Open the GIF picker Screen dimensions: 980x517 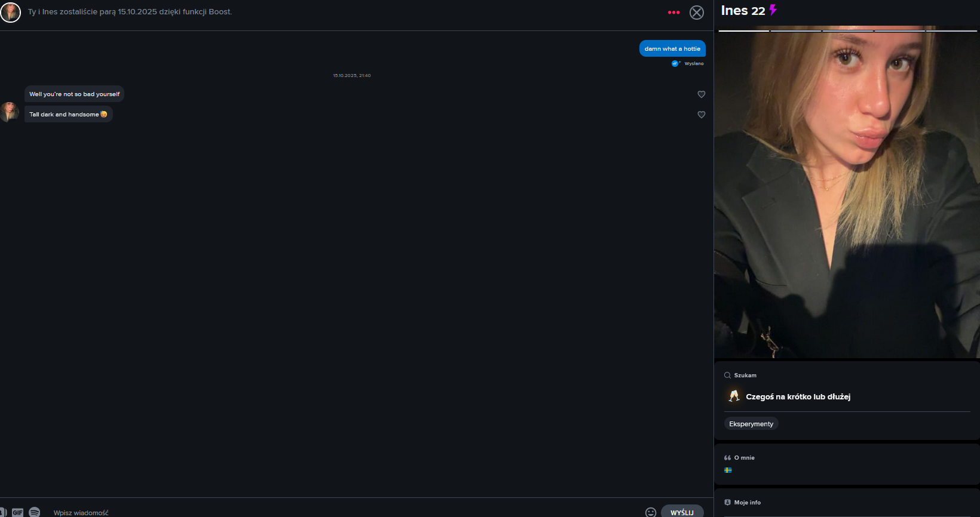[18, 512]
